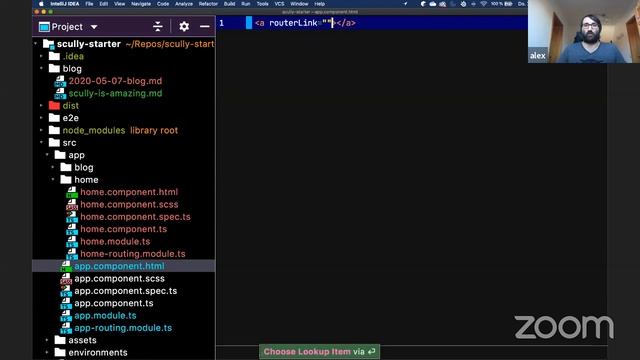The image size is (640, 360).
Task: Expand the .idea folder
Action: (x=41, y=56)
